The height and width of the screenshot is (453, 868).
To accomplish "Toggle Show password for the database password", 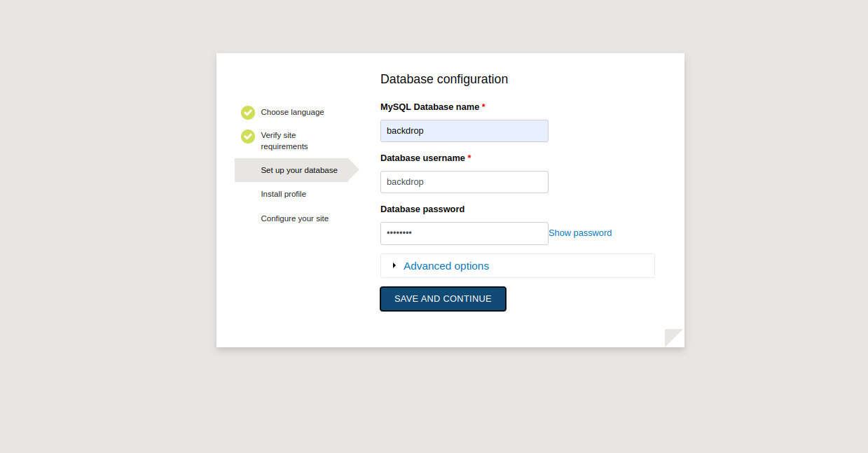I will tap(580, 233).
